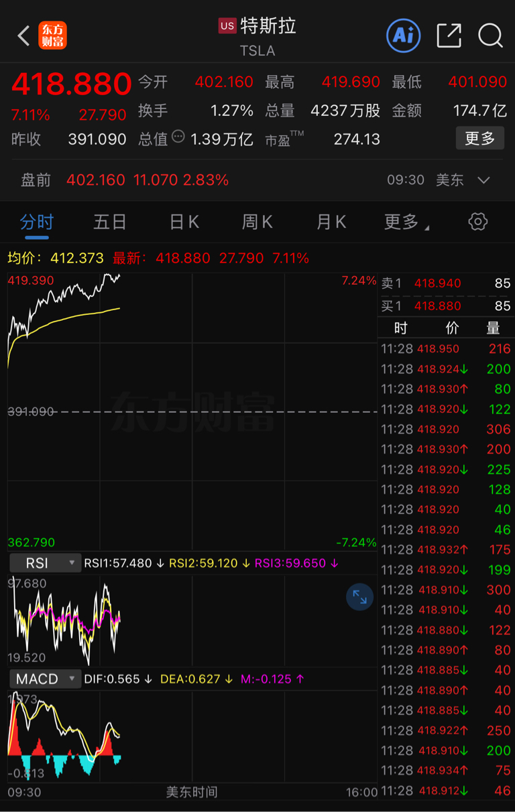Tap the 均价 412.373 label

point(56,258)
